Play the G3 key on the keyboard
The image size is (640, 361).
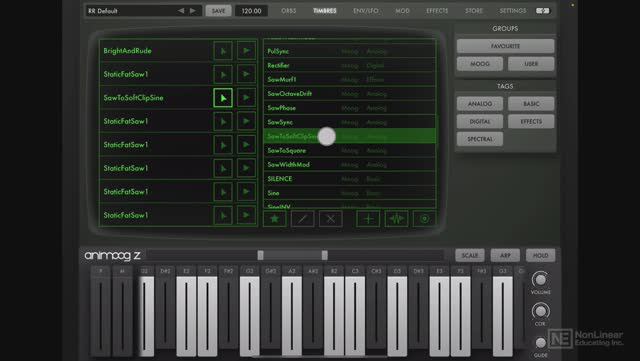[503, 316]
